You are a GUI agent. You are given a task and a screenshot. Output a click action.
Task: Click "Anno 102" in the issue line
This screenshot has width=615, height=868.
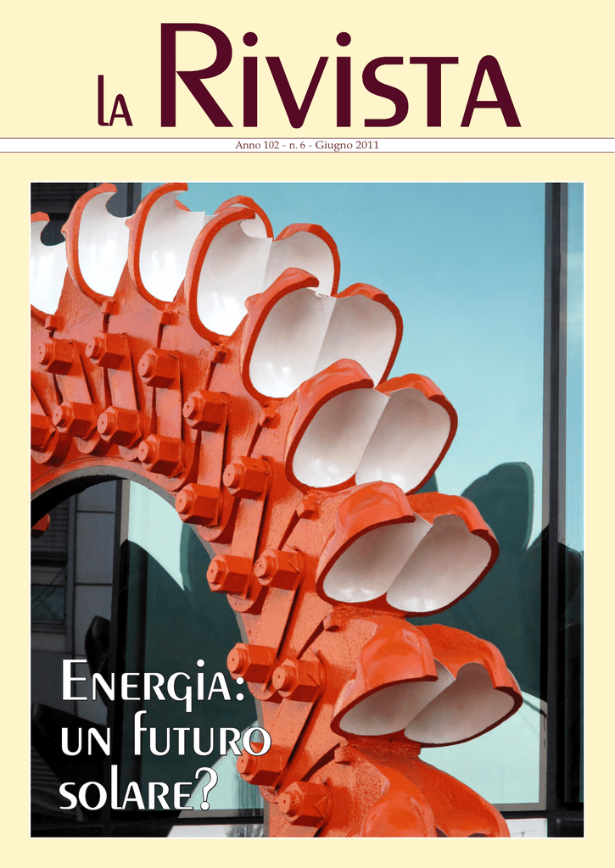click(257, 145)
